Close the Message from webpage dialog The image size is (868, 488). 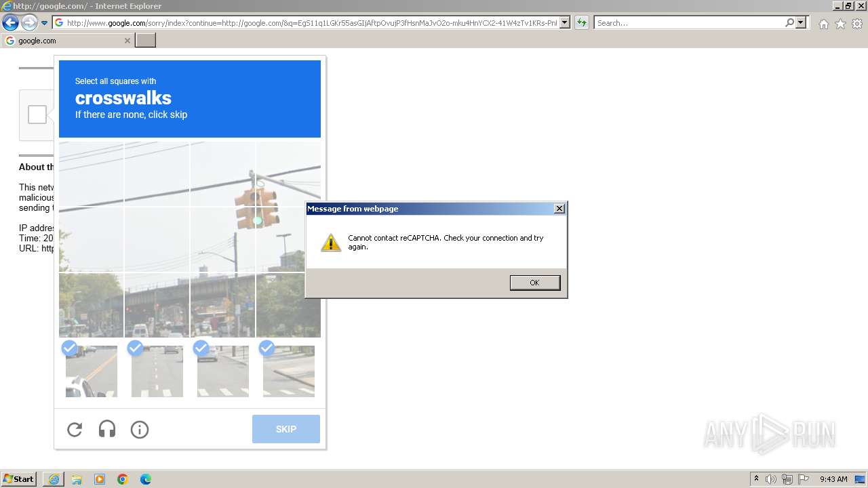tap(559, 209)
